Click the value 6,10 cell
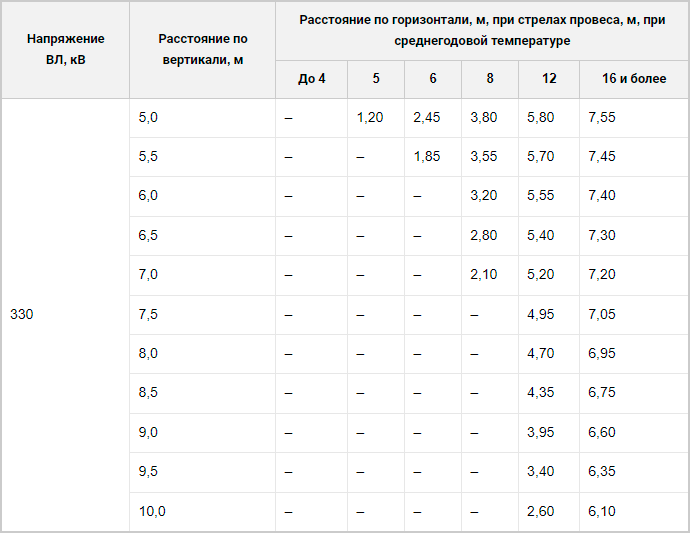690x533 pixels. pos(634,511)
